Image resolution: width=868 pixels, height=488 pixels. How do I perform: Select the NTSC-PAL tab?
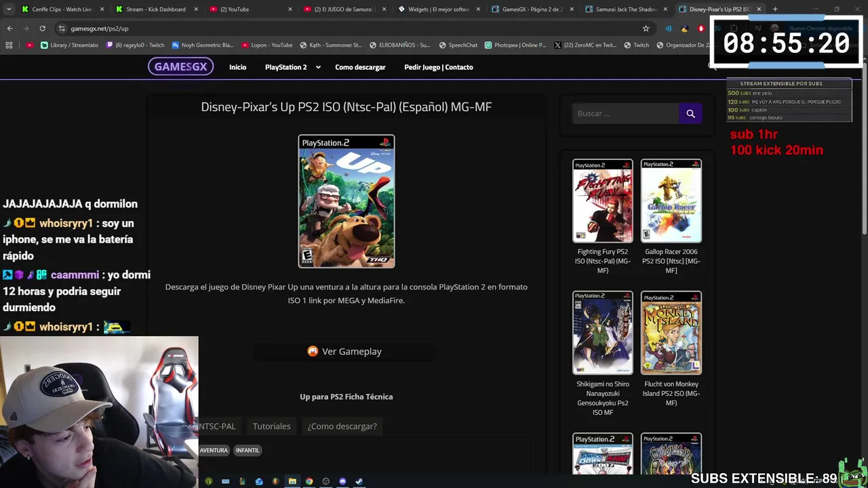[x=217, y=426]
